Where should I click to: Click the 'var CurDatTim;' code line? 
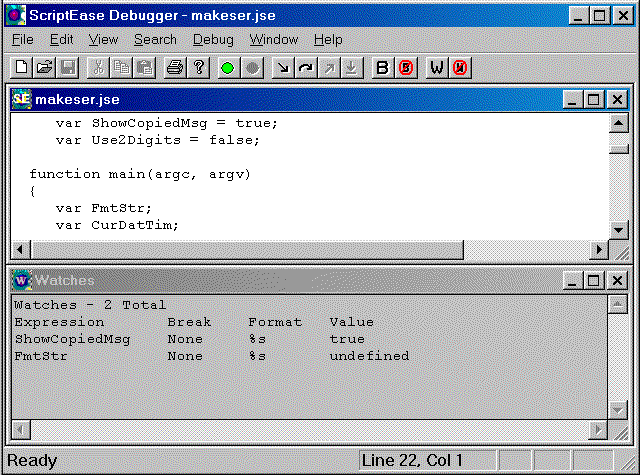coord(117,225)
